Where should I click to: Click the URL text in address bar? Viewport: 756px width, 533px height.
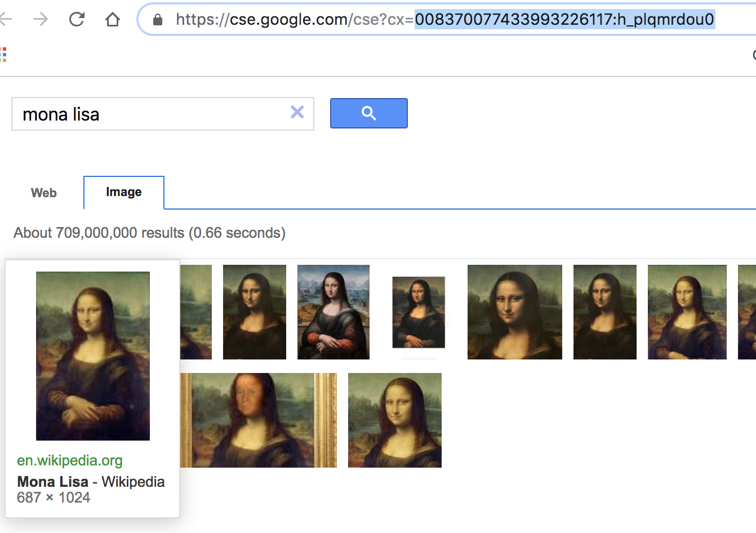(445, 19)
